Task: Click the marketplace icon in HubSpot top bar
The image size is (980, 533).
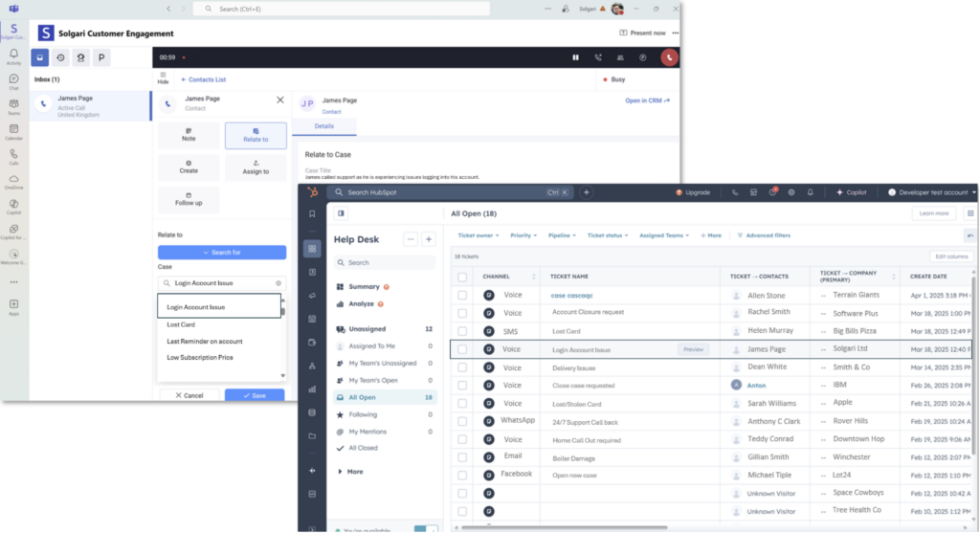Action: tap(754, 192)
